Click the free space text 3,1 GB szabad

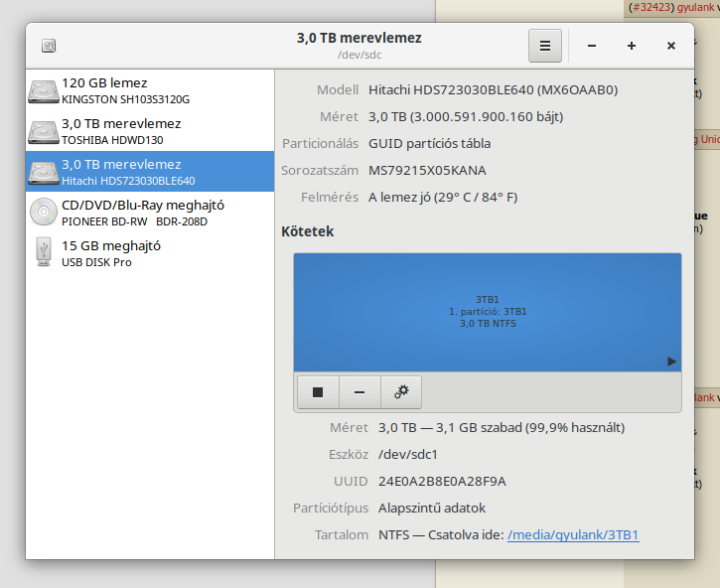point(479,428)
